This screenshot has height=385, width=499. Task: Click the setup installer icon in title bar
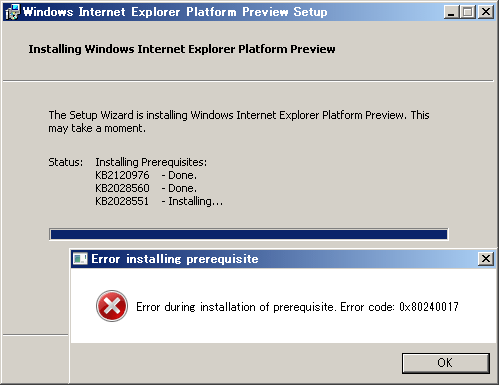tap(12, 12)
